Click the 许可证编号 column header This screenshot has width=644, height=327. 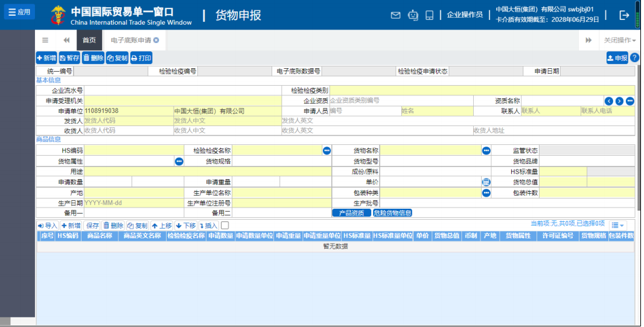[x=558, y=236]
